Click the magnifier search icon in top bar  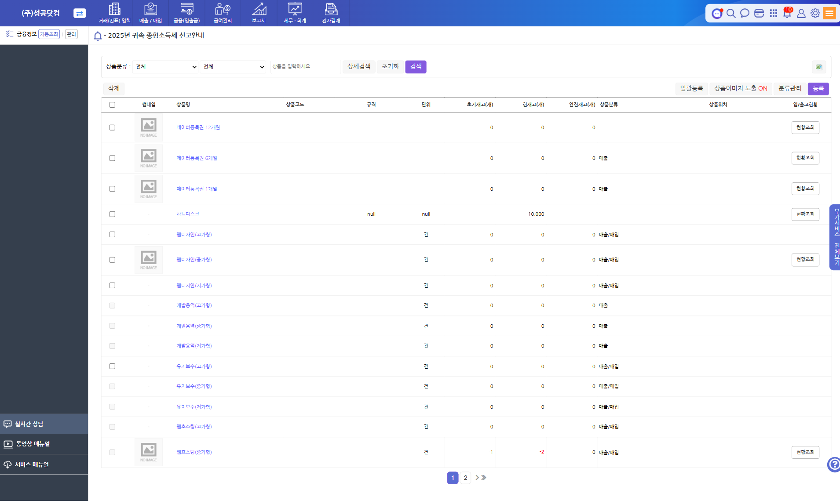[x=731, y=13]
